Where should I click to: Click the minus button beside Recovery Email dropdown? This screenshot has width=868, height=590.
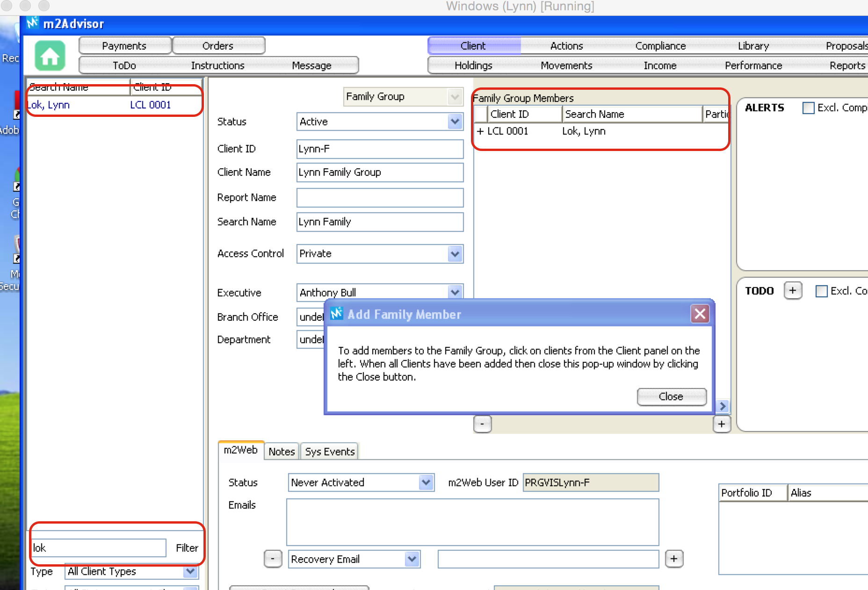click(273, 559)
